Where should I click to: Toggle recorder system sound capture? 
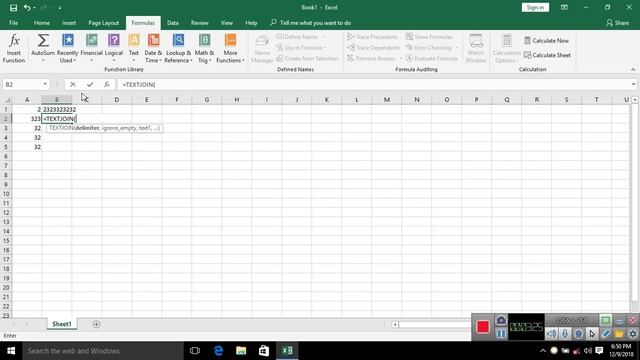pyautogui.click(x=551, y=334)
